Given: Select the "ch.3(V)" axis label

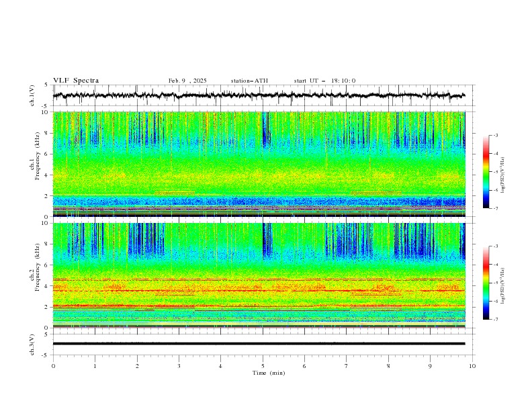Looking at the screenshot, I should tap(32, 345).
